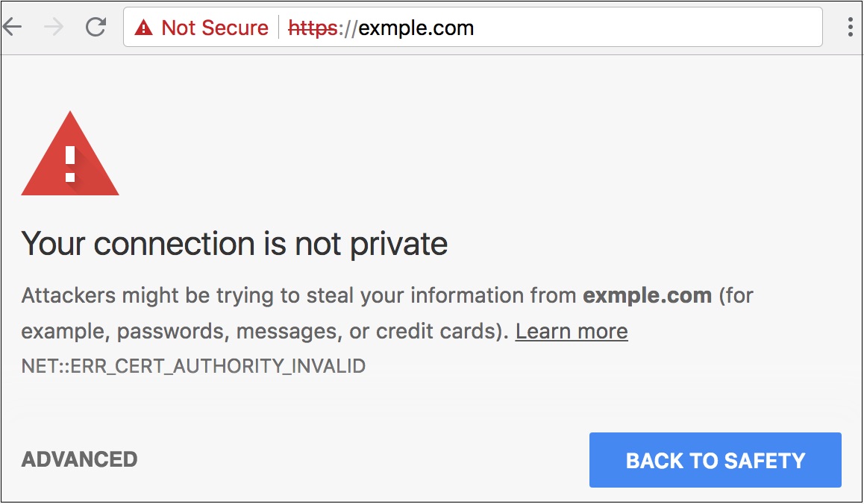Click the back navigation arrow
Screen dimensions: 864x504
click(13, 27)
